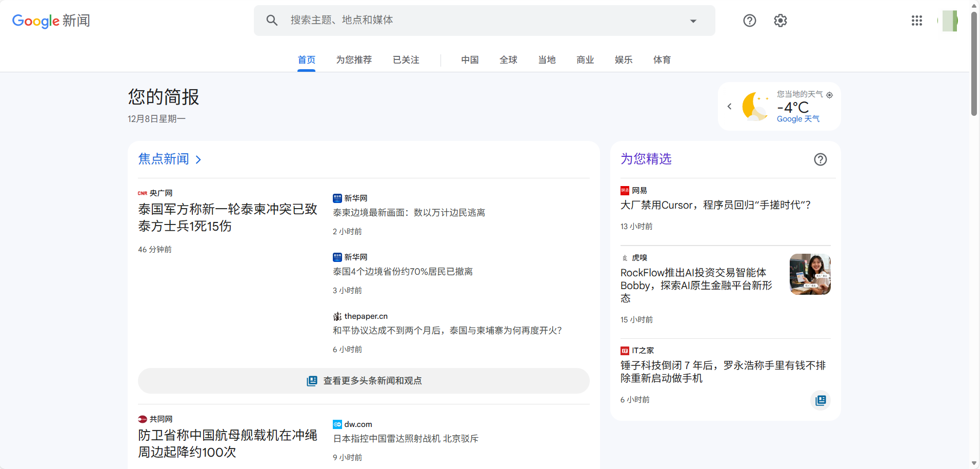Viewport: 980px width, 469px height.
Task: Open the settings gear icon
Action: pyautogui.click(x=780, y=21)
